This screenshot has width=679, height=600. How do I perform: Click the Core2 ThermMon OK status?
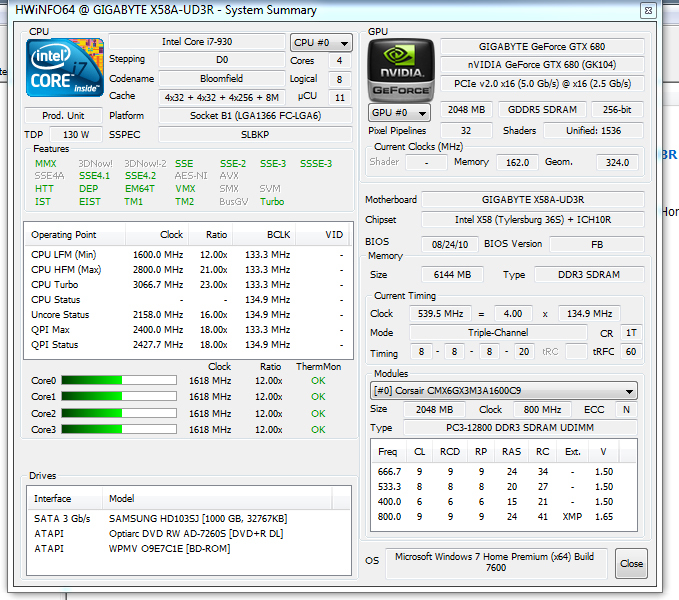pyautogui.click(x=318, y=413)
